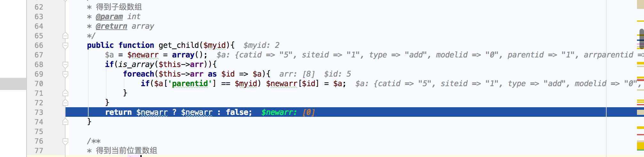Click the fold end marker on line 71
Screen dimensions: 644x157
tap(65, 93)
